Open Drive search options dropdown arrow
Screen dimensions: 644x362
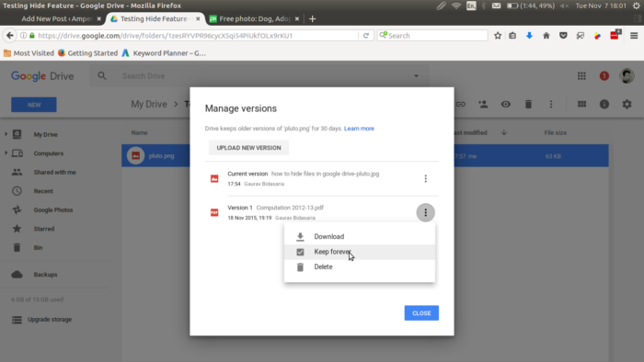click(x=416, y=76)
